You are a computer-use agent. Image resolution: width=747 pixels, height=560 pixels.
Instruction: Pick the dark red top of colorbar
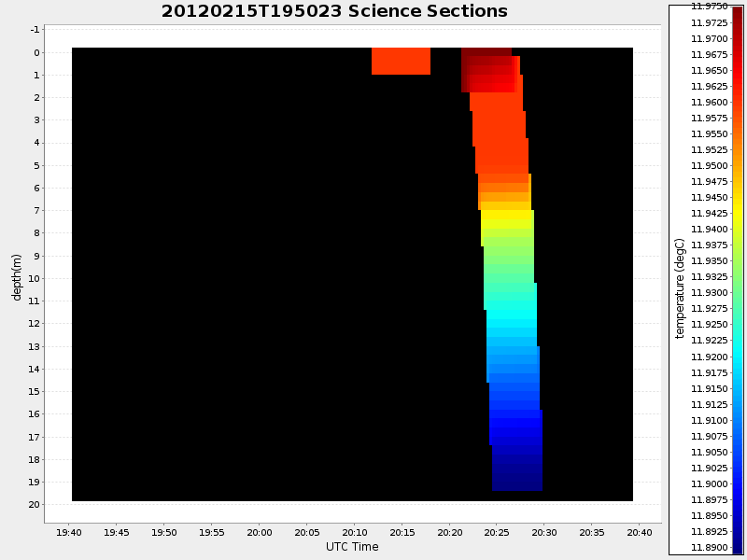click(738, 11)
